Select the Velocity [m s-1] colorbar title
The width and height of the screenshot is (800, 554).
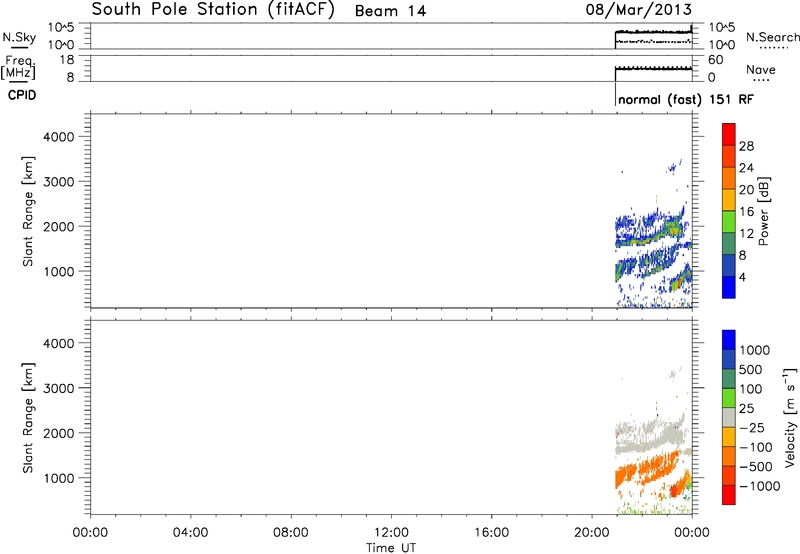click(790, 417)
